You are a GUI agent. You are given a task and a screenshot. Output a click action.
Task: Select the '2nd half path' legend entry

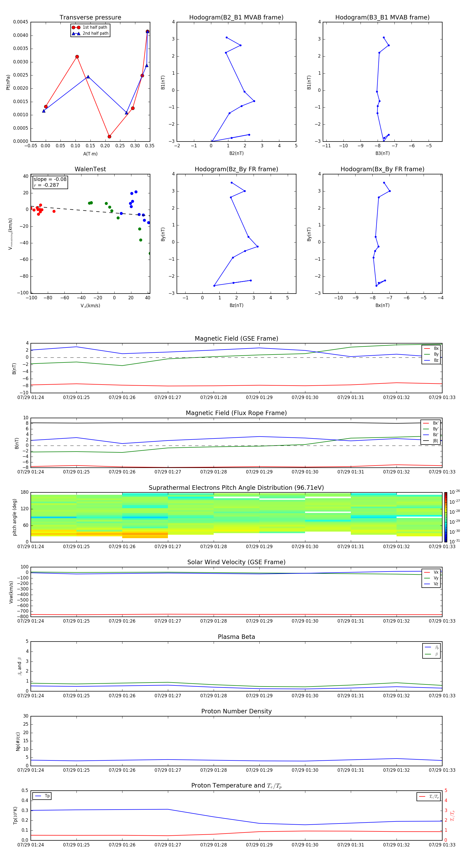[90, 33]
